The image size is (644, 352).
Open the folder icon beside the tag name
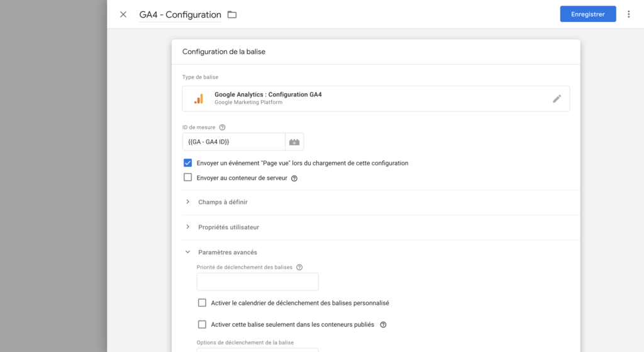[232, 15]
